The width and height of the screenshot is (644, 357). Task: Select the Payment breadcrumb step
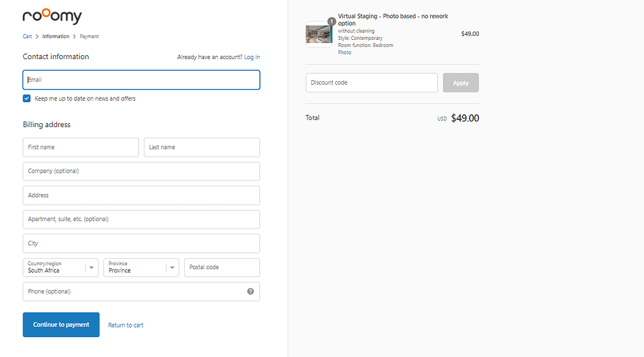point(89,37)
